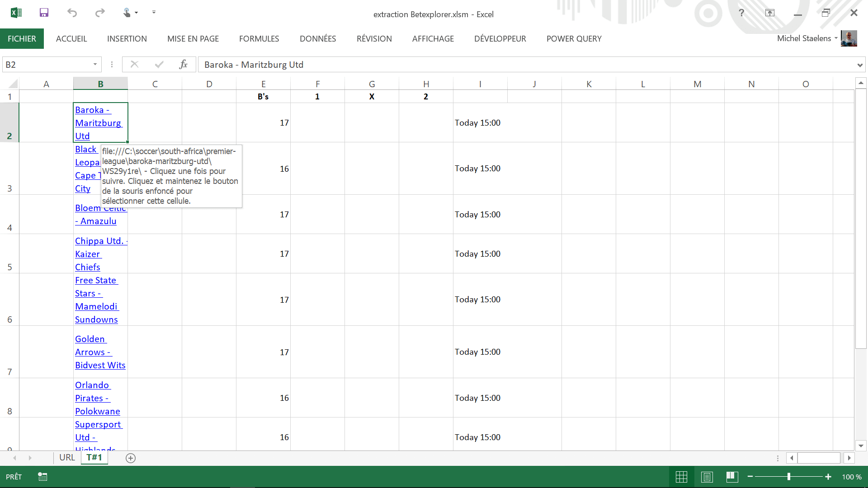Click the Undo arrow icon
This screenshot has width=868, height=488.
pyautogui.click(x=72, y=13)
